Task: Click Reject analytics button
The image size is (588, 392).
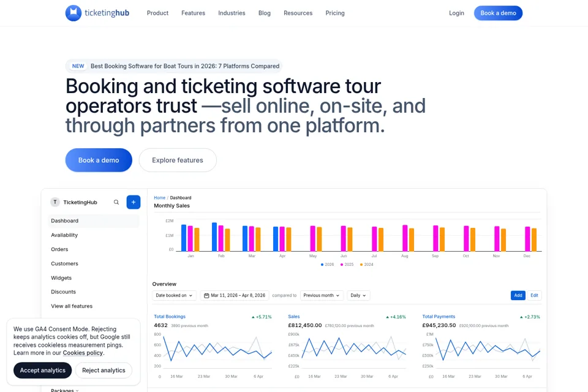Action: coord(104,370)
